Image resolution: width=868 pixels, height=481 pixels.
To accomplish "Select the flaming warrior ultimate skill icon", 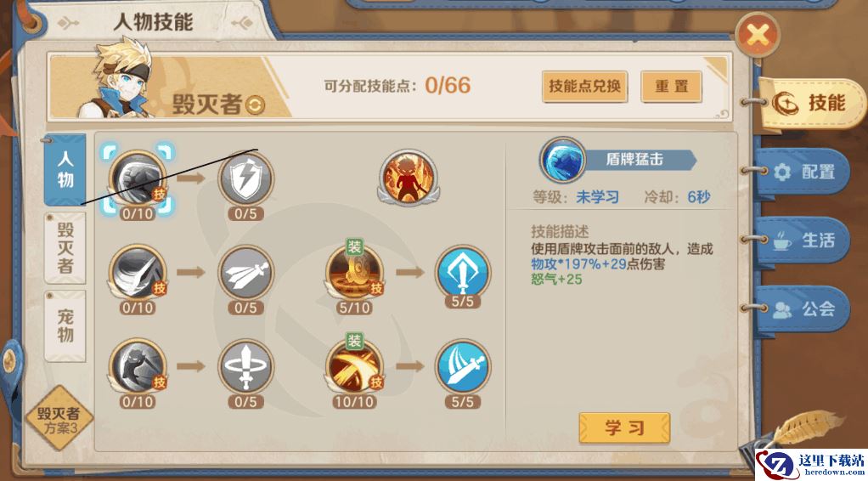I will click(x=409, y=176).
